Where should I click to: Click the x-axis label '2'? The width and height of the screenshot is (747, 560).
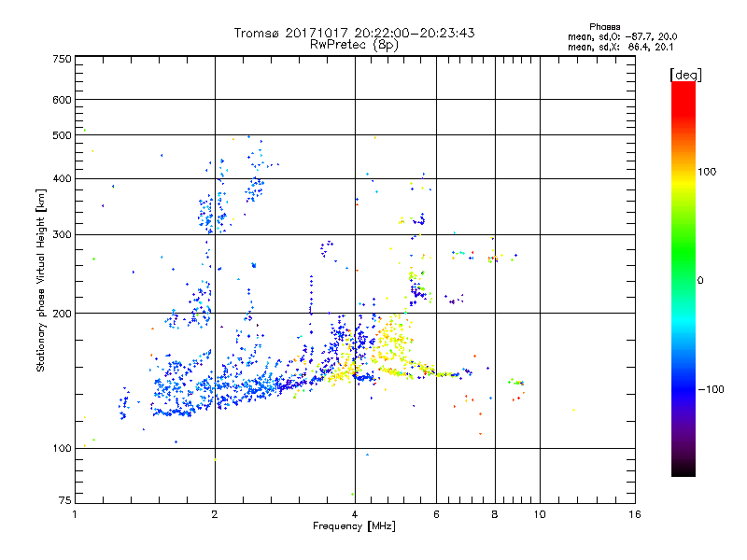coord(215,514)
